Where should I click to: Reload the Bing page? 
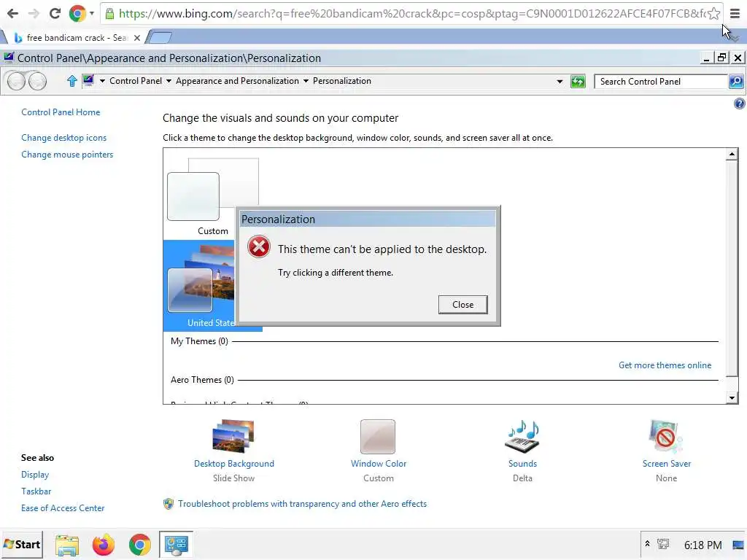[x=55, y=13]
